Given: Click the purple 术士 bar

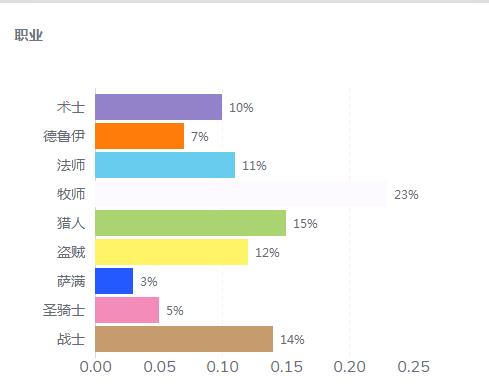Looking at the screenshot, I should tap(159, 107).
